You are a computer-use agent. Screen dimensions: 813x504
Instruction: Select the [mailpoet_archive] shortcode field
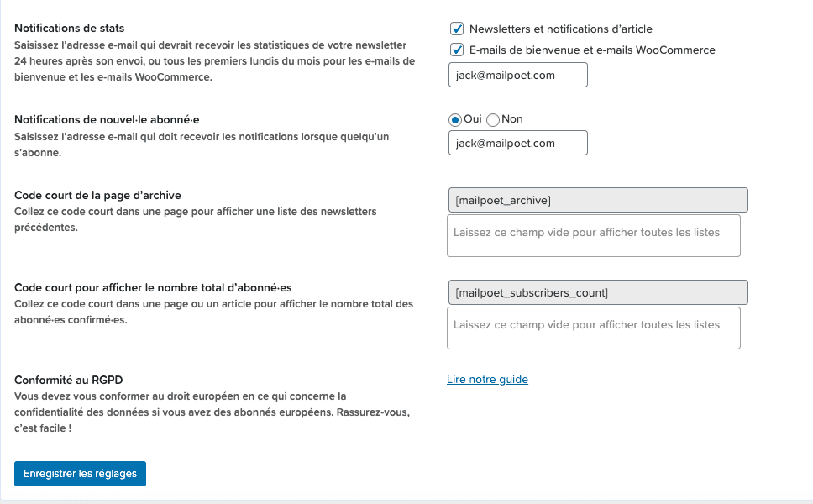click(x=597, y=200)
